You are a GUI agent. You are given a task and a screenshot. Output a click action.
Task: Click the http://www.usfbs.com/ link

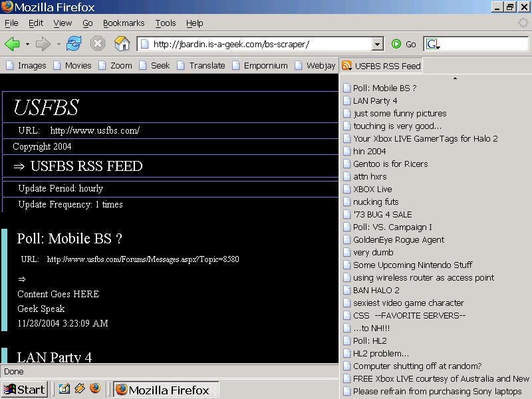pyautogui.click(x=94, y=130)
